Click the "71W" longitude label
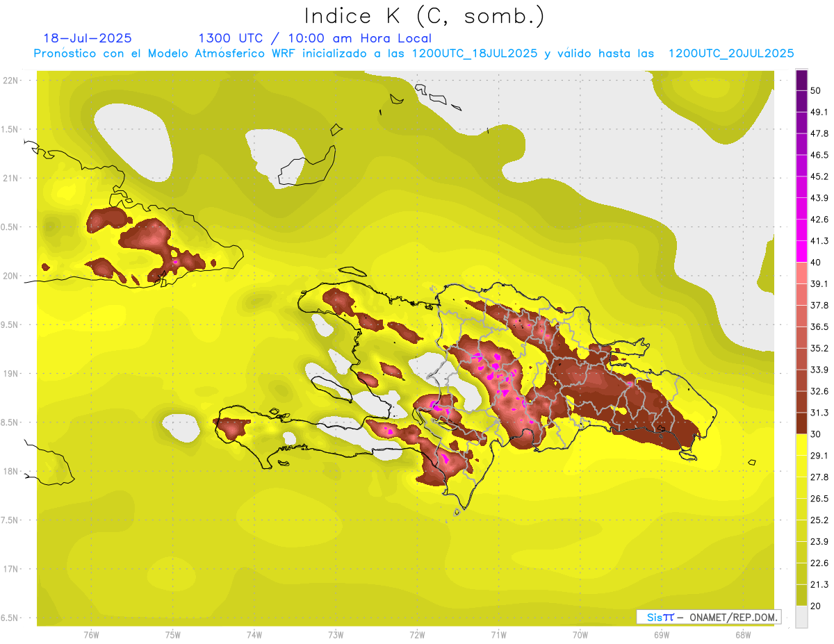 tap(498, 635)
